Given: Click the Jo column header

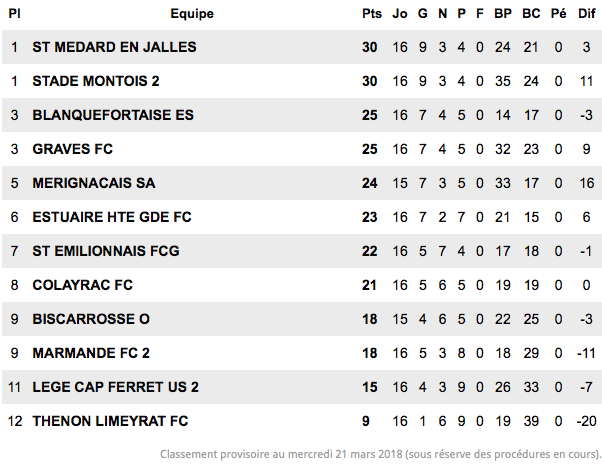Looking at the screenshot, I should point(400,14).
